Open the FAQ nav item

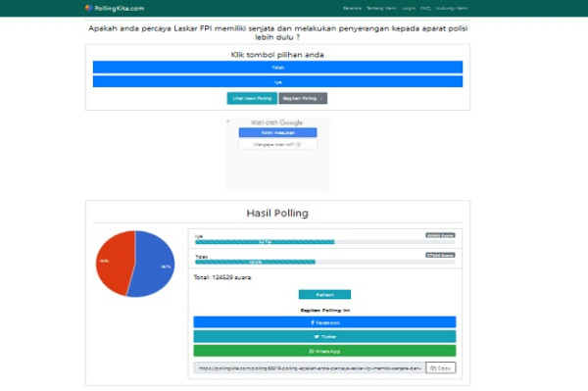425,8
